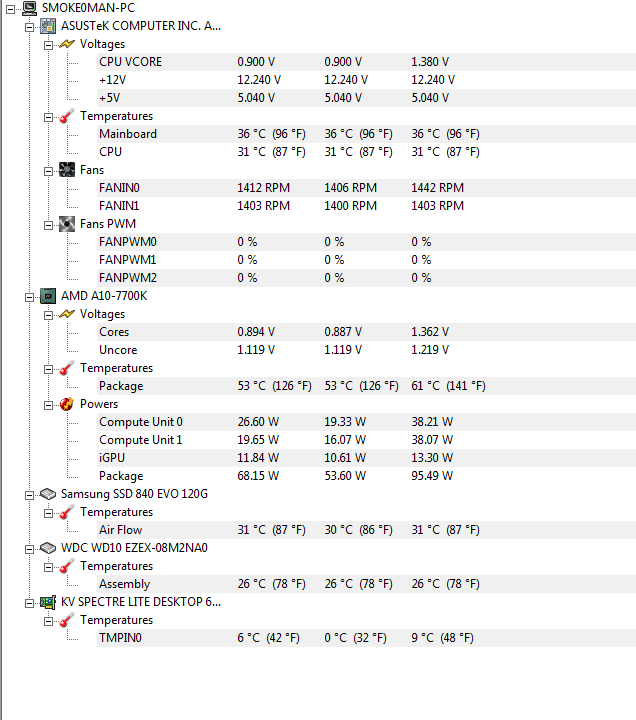
Task: Click the flame icon beside Powers
Action: click(67, 404)
